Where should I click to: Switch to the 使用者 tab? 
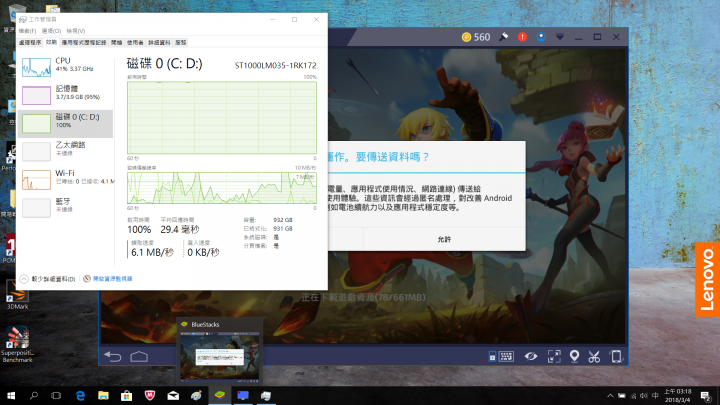pos(135,42)
